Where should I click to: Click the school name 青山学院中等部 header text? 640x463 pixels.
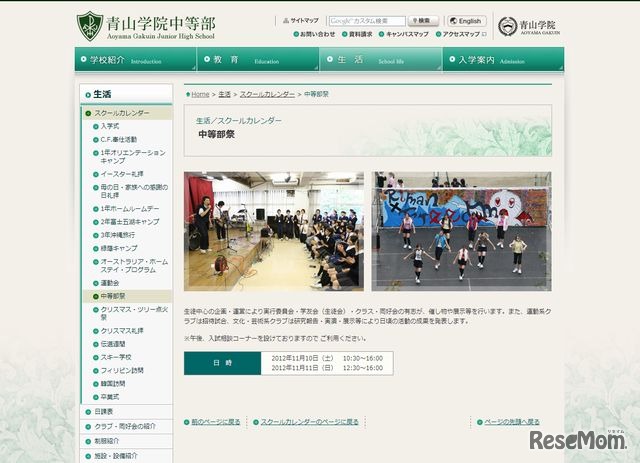click(161, 24)
